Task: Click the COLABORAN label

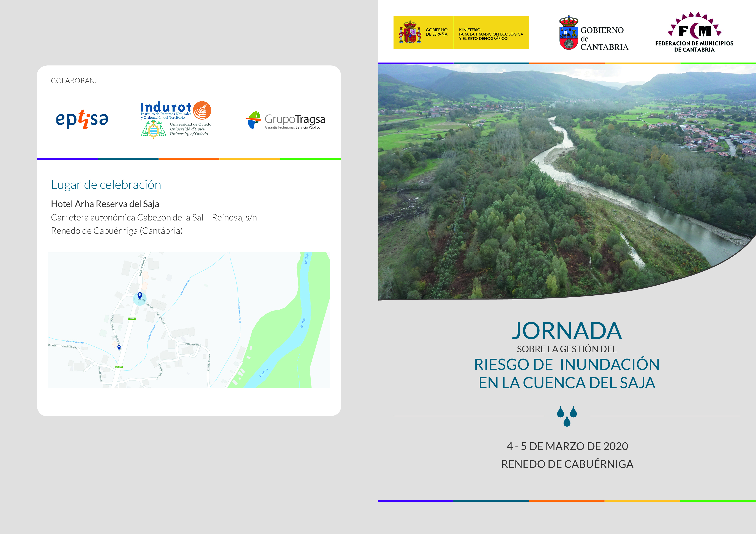Action: coord(73,81)
